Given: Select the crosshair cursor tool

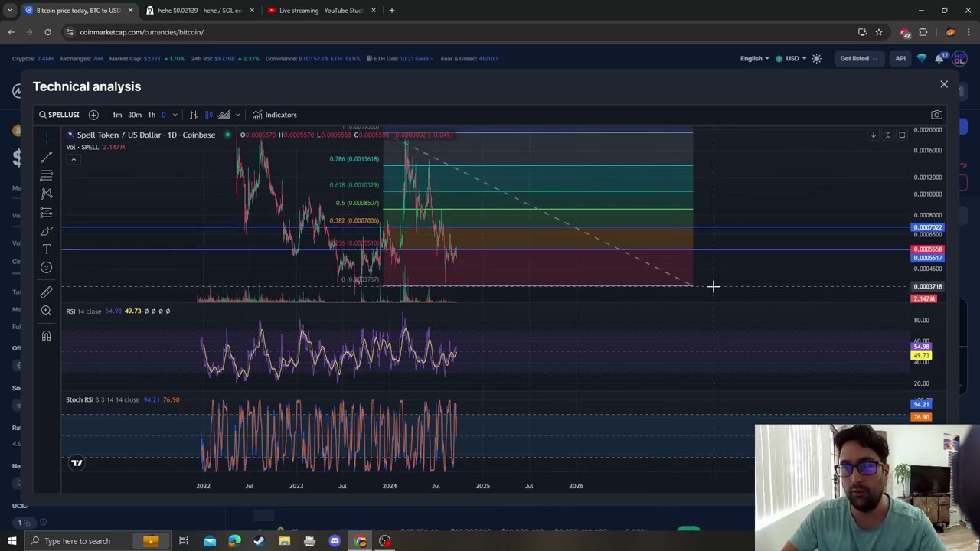Looking at the screenshot, I should coord(47,139).
